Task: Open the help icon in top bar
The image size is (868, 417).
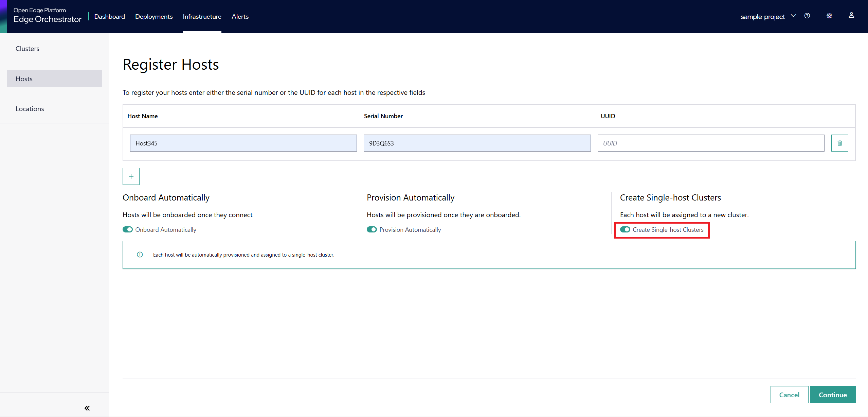Action: tap(808, 16)
